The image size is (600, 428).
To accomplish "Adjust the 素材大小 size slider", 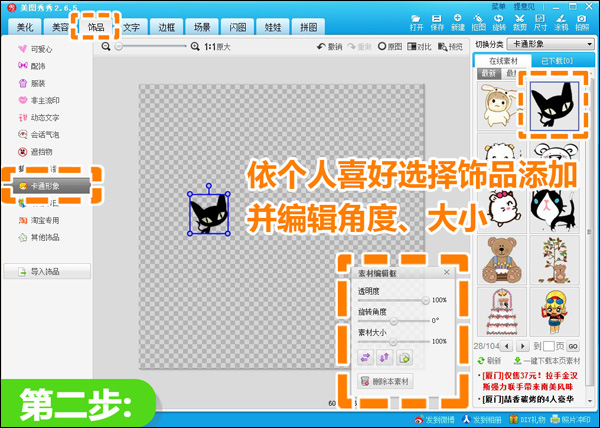I will (x=394, y=342).
